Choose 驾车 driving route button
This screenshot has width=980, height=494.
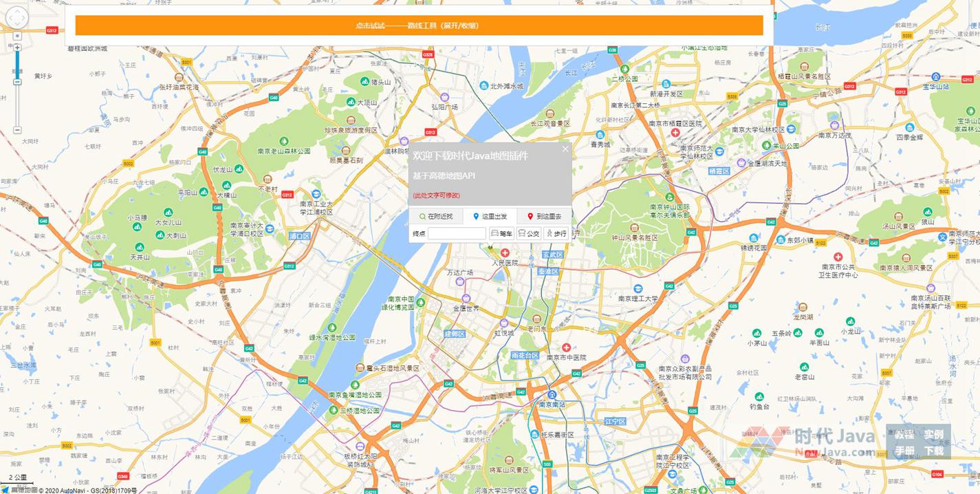tap(501, 234)
